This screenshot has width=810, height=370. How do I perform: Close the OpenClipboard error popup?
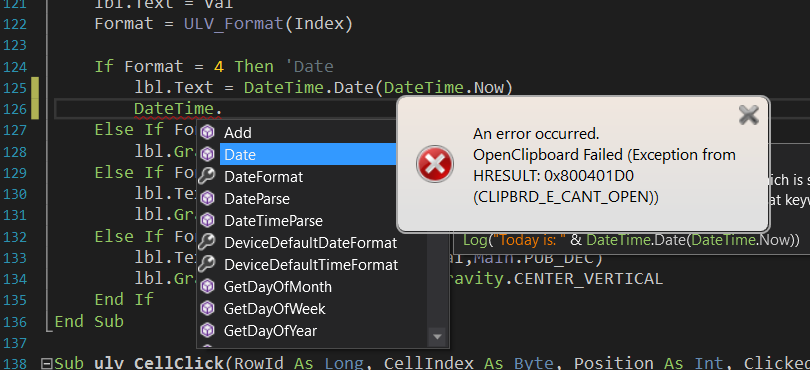[x=748, y=115]
